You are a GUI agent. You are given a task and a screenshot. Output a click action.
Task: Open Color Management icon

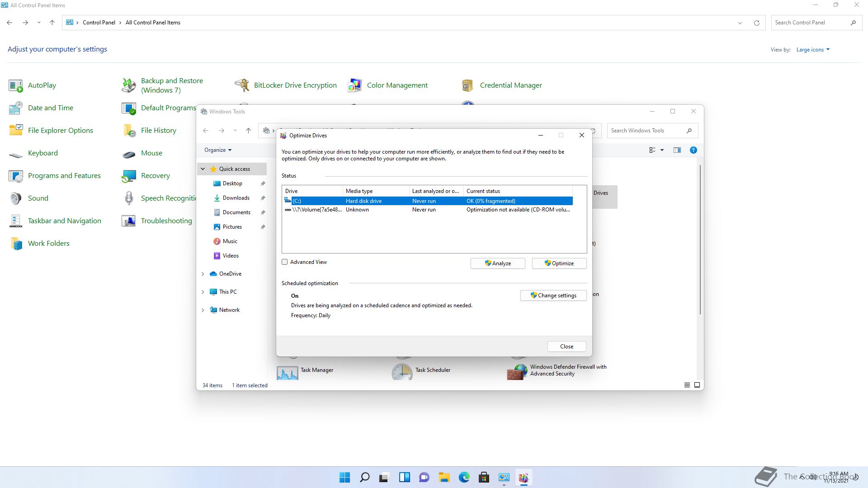355,85
